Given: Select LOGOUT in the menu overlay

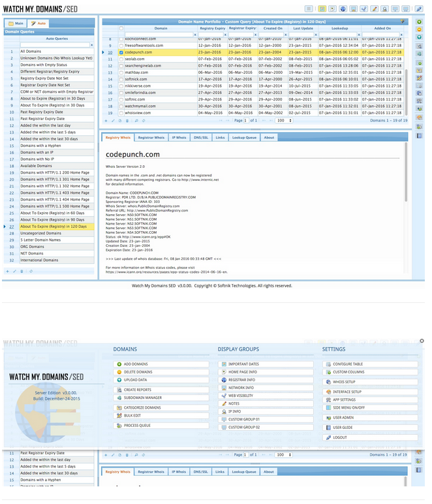Looking at the screenshot, I should point(370,437).
